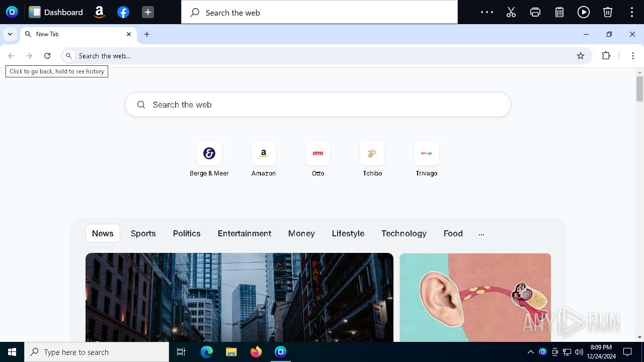
Task: Reload the current page
Action: click(x=47, y=56)
